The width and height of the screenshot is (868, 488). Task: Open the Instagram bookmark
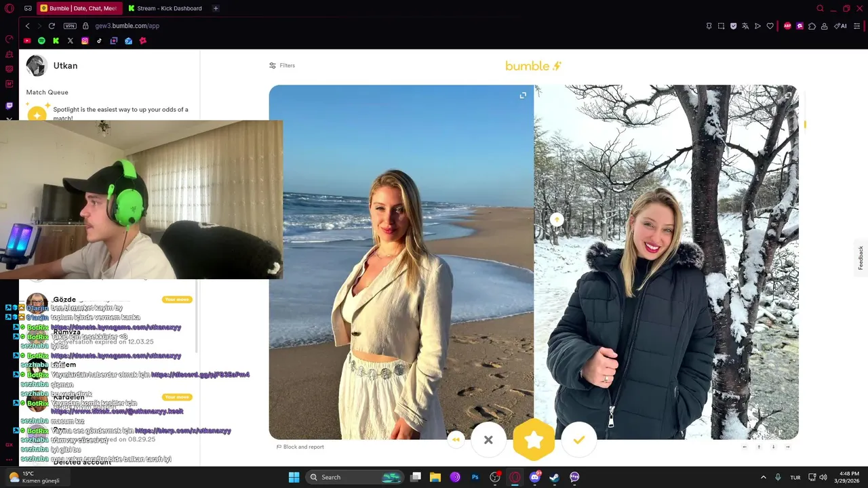click(85, 41)
